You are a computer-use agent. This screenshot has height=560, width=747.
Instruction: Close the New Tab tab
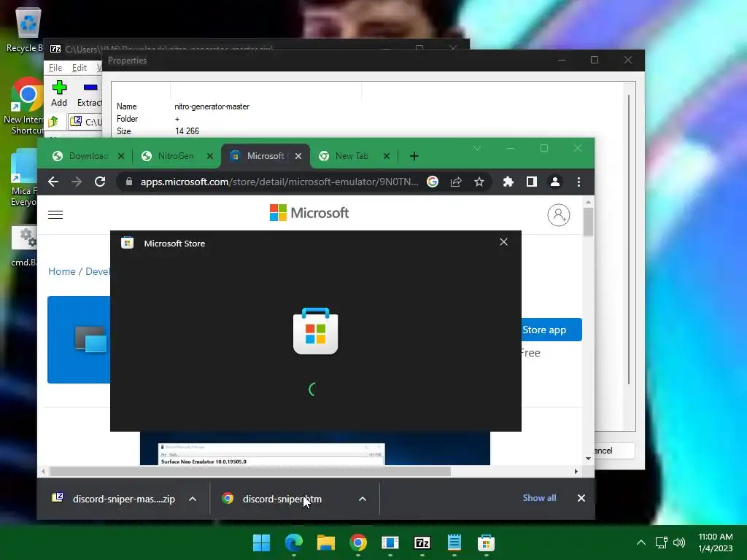pos(387,156)
